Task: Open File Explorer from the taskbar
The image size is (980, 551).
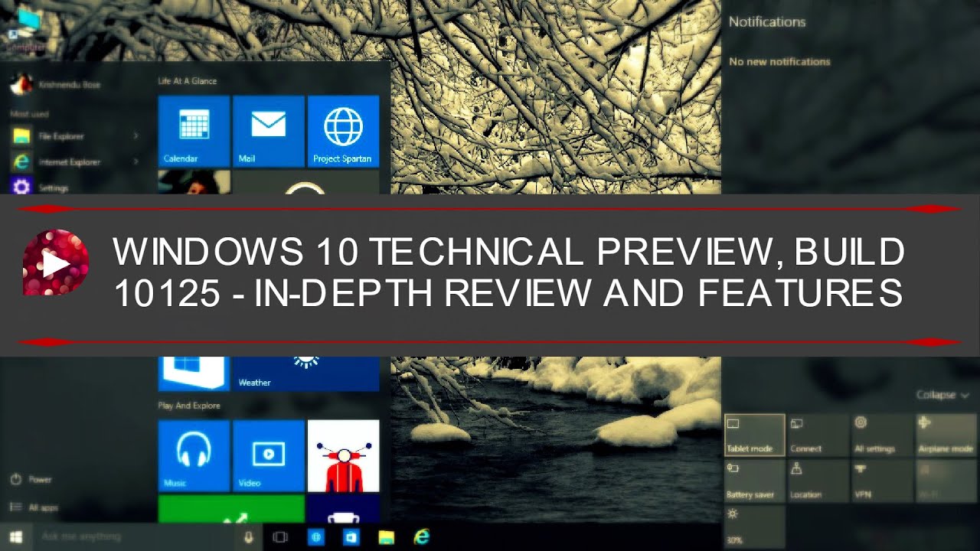Action: click(387, 536)
